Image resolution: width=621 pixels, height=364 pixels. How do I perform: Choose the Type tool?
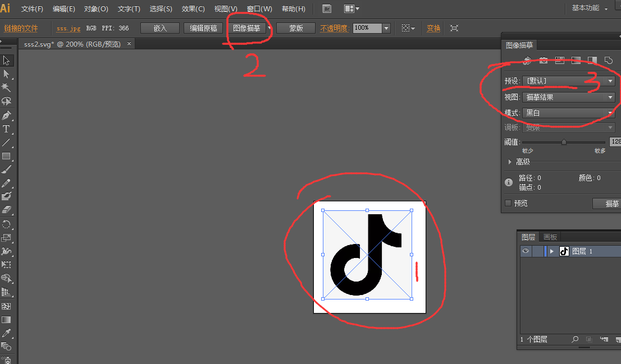pyautogui.click(x=7, y=129)
